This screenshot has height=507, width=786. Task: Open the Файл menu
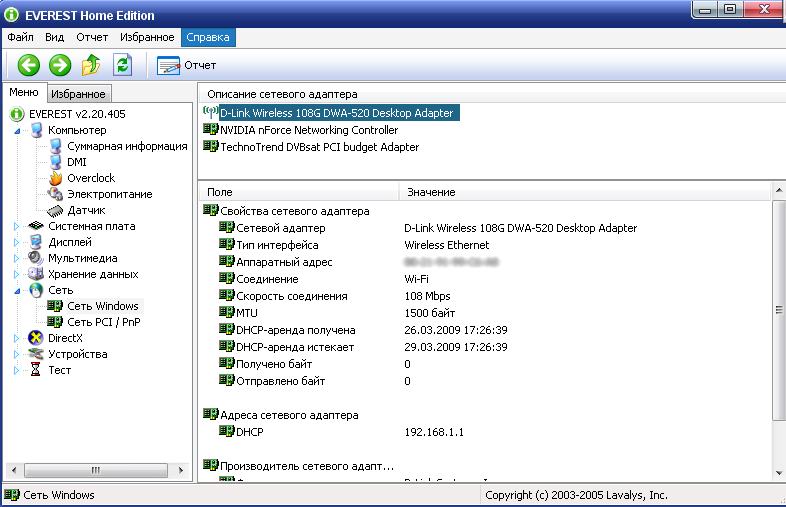pos(20,37)
